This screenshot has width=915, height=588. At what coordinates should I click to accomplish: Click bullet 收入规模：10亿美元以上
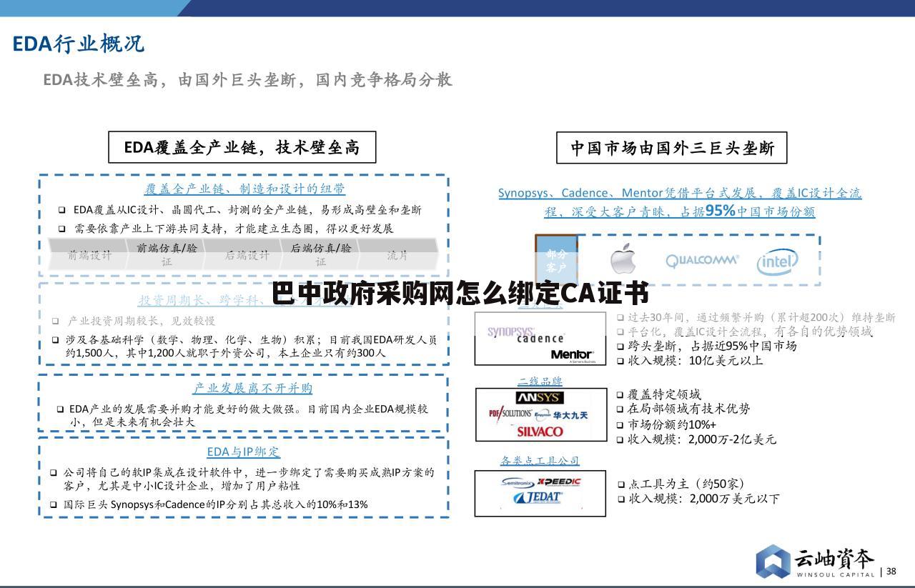coord(690,360)
